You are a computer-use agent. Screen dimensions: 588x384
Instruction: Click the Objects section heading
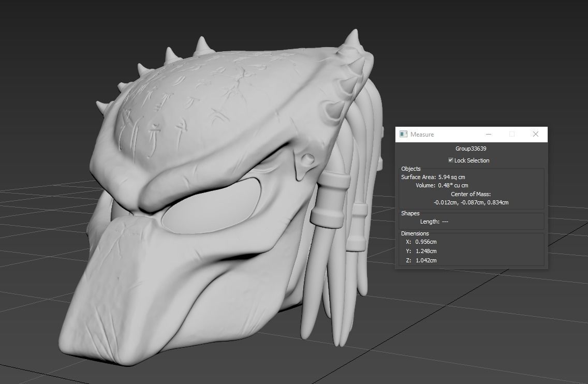pyautogui.click(x=410, y=169)
